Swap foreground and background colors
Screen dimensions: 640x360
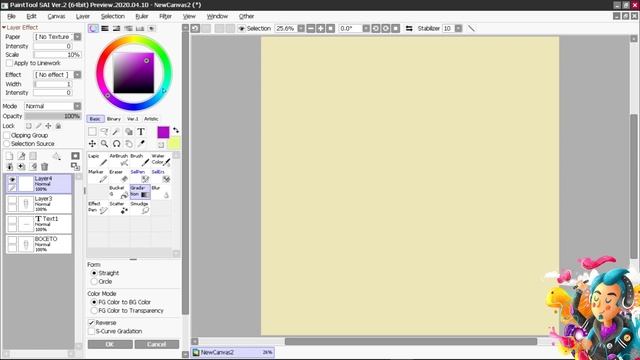click(x=176, y=130)
